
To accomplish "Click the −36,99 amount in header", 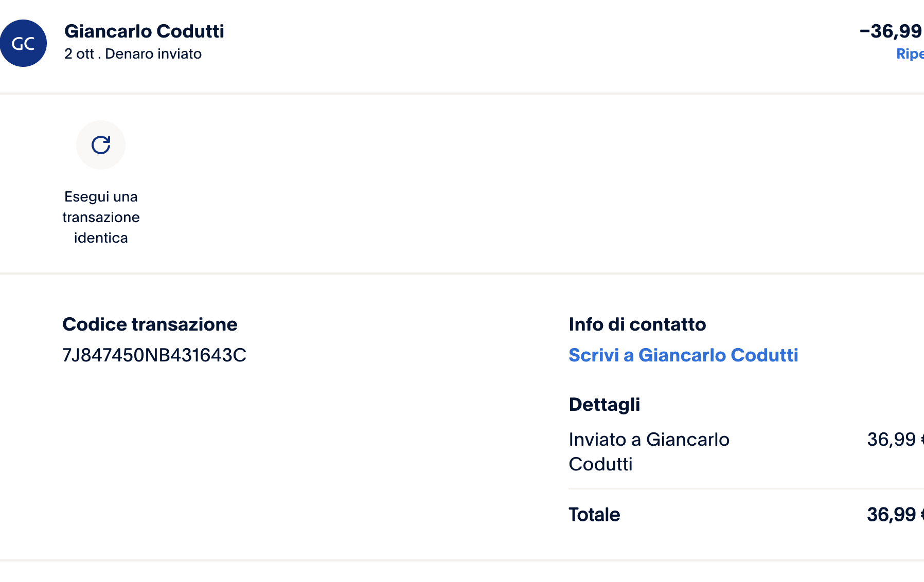I will [891, 31].
